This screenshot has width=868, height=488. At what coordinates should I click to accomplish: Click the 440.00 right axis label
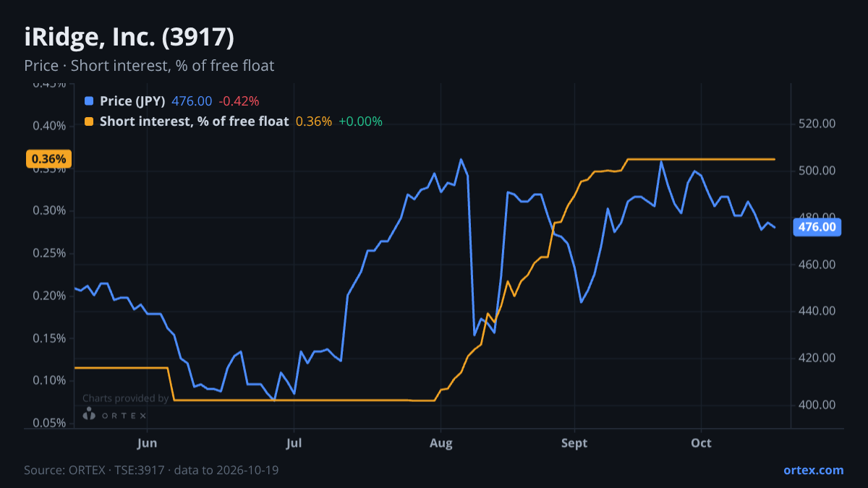point(817,311)
